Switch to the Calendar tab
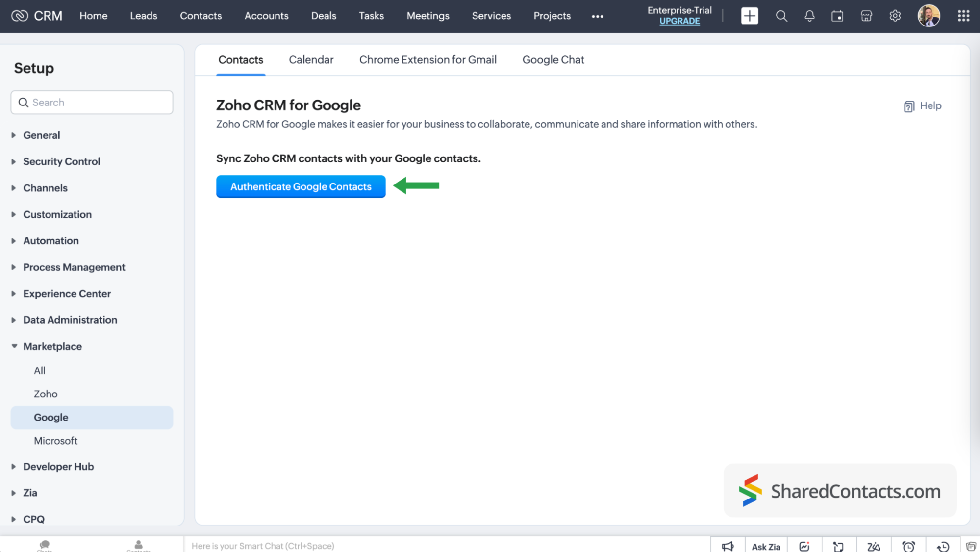Image resolution: width=980 pixels, height=552 pixels. tap(311, 60)
